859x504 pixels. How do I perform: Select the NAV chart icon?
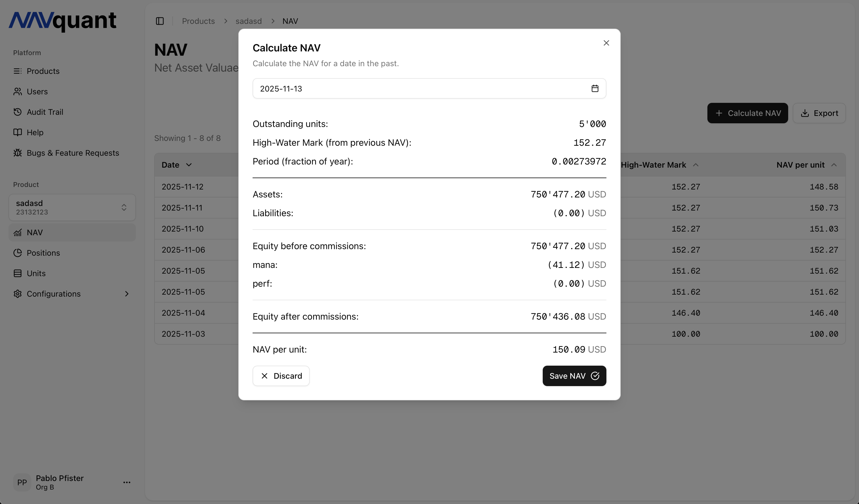click(x=18, y=232)
